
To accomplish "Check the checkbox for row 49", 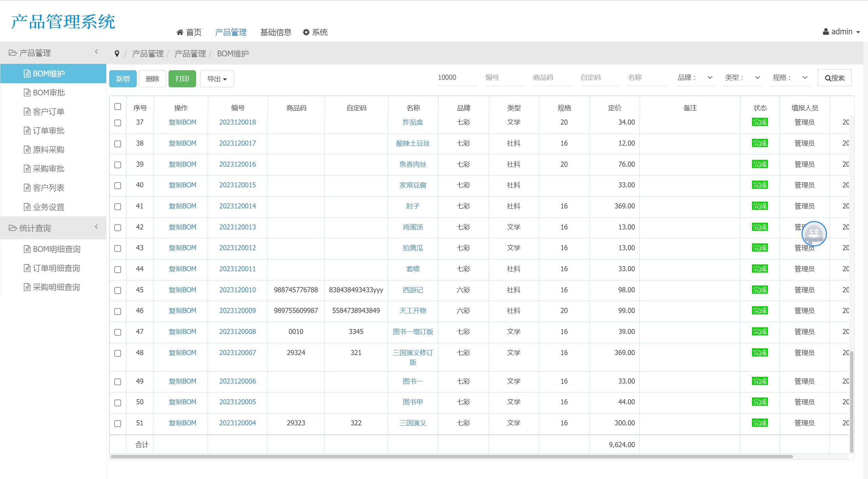I will click(118, 382).
